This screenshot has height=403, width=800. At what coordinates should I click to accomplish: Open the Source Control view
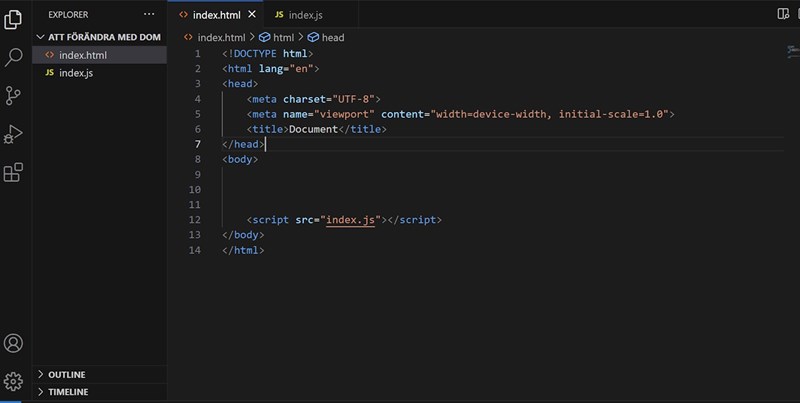click(x=14, y=95)
